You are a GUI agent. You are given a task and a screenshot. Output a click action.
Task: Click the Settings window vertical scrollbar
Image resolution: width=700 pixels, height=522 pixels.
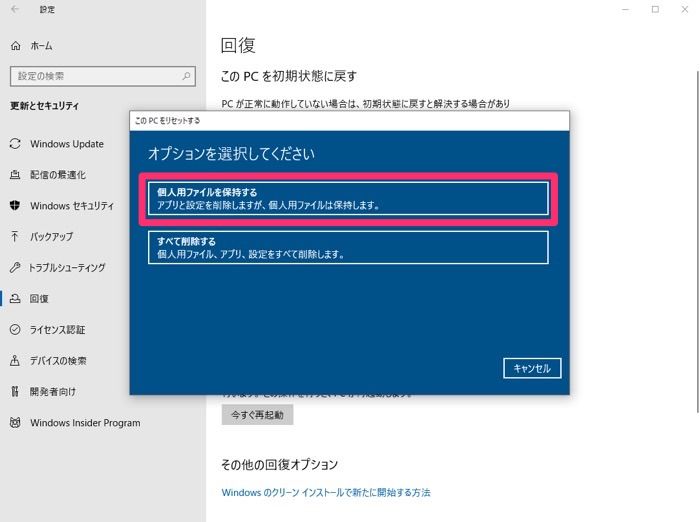tap(697, 241)
